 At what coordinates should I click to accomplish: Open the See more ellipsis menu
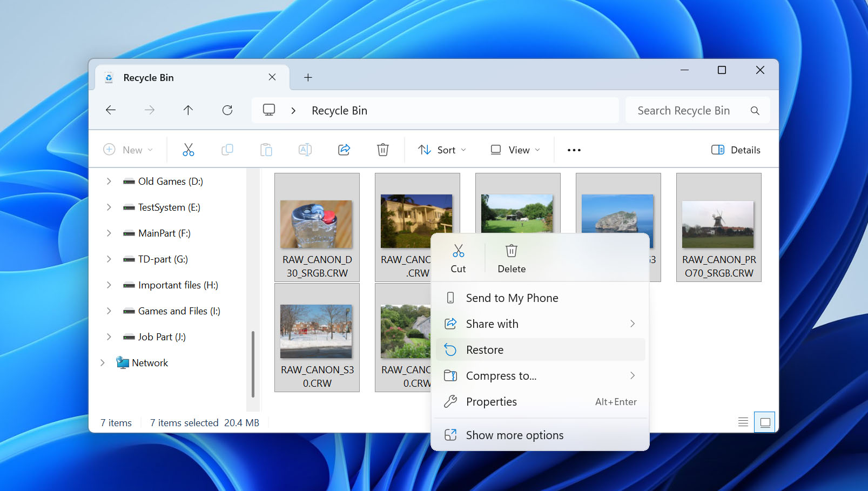[x=574, y=150]
